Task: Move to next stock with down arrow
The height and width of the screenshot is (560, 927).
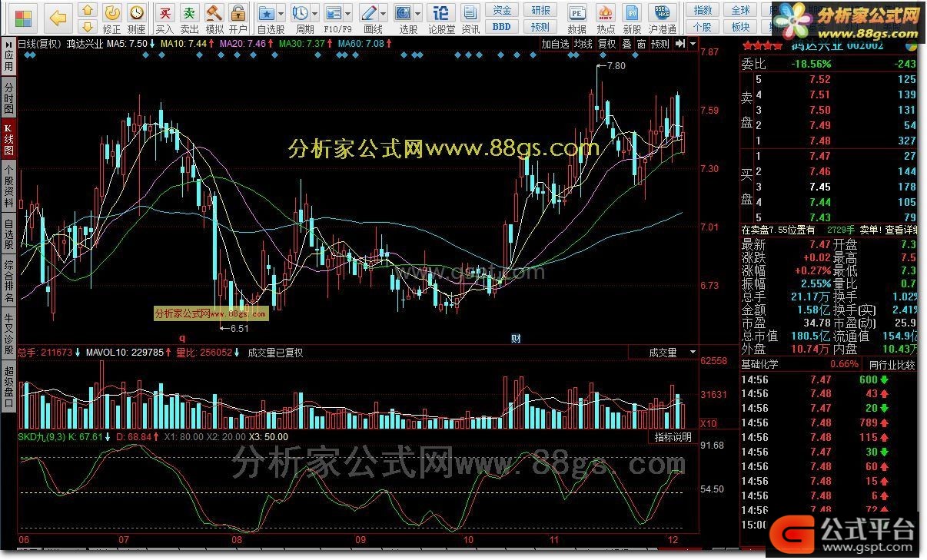Action: [x=88, y=25]
